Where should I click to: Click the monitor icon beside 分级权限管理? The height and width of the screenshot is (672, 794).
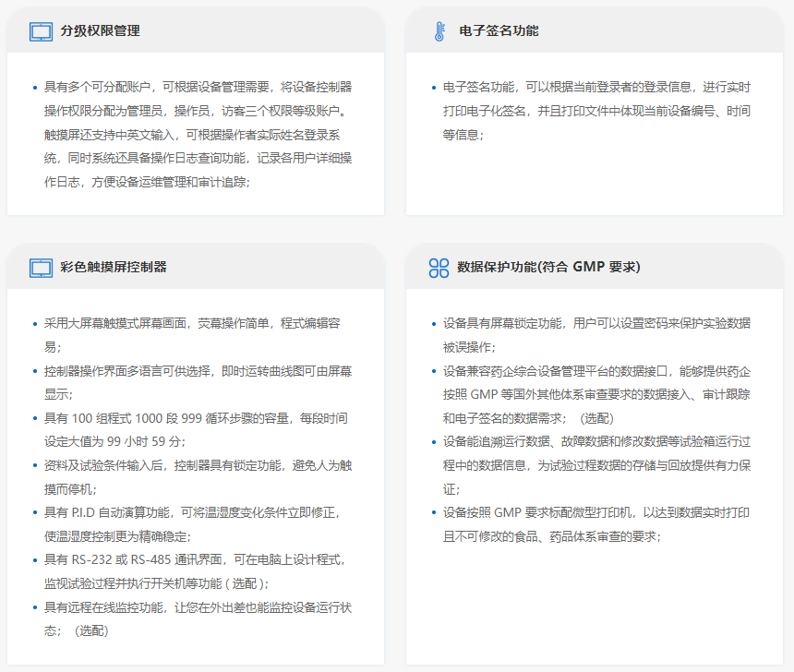(42, 31)
